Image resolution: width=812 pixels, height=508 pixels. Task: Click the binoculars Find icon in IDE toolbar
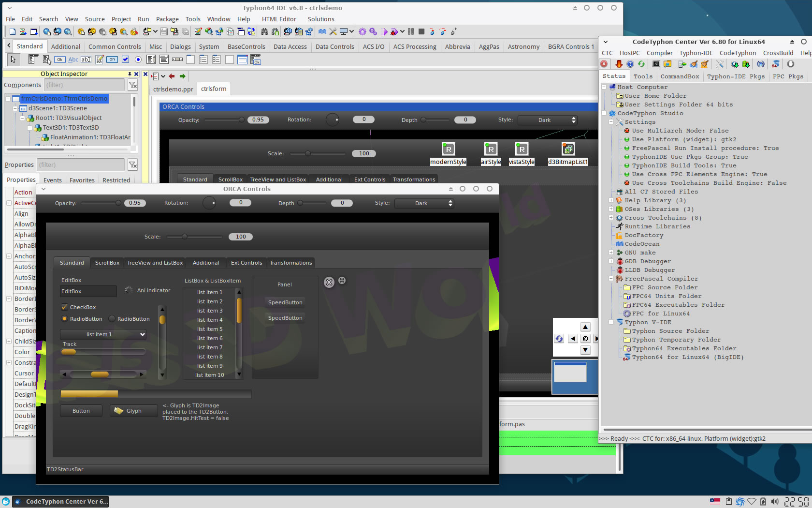coord(264,31)
